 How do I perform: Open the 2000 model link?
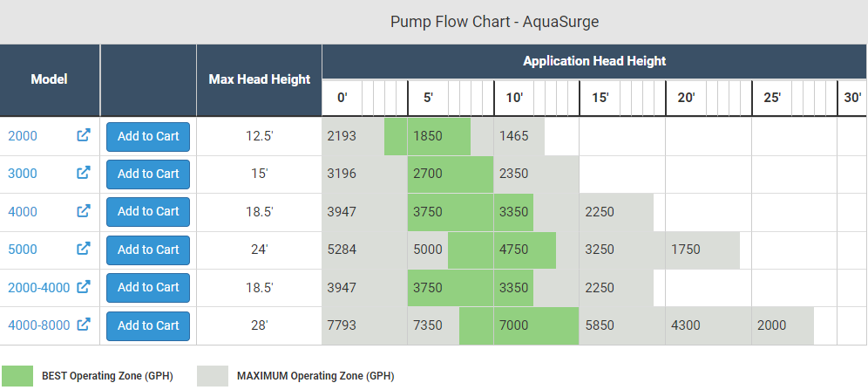pos(23,136)
